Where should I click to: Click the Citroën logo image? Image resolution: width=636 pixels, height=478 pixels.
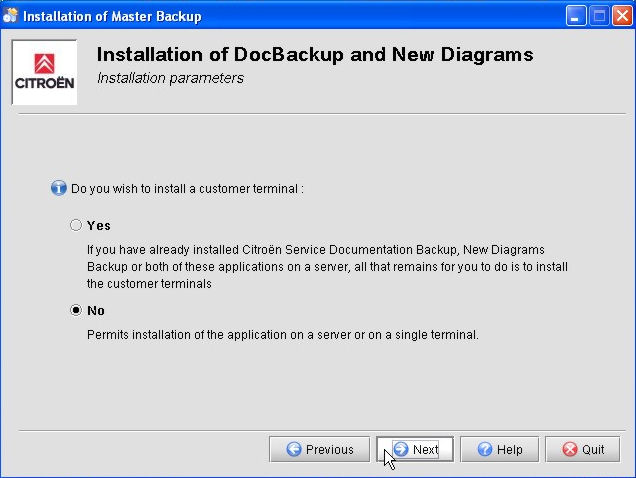44,72
